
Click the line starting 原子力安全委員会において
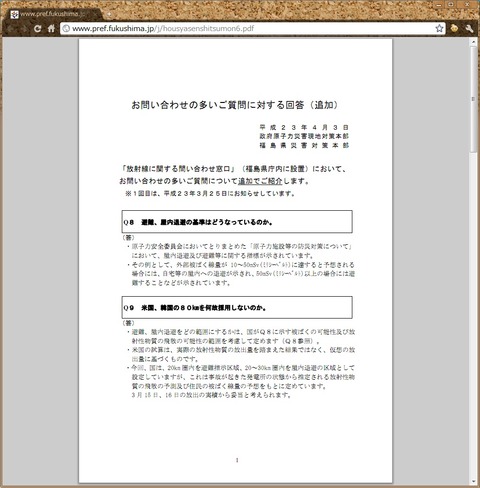pyautogui.click(x=240, y=247)
